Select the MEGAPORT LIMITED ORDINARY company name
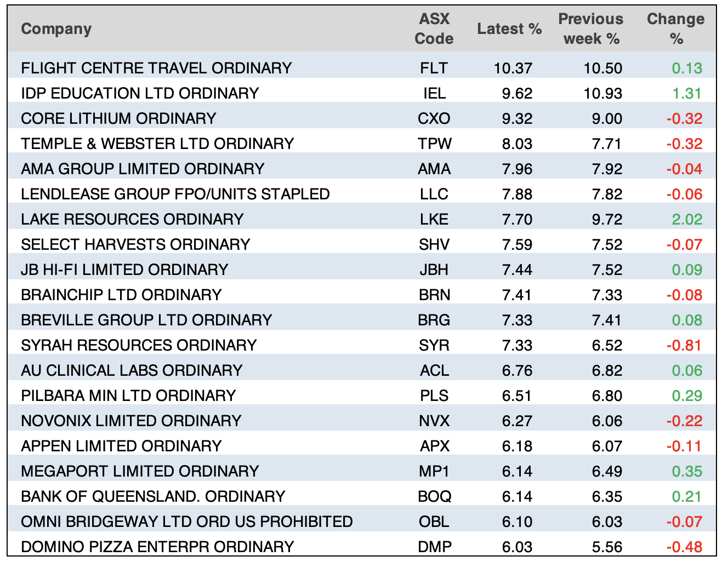Screen dimensions: 728x562 (x=140, y=471)
